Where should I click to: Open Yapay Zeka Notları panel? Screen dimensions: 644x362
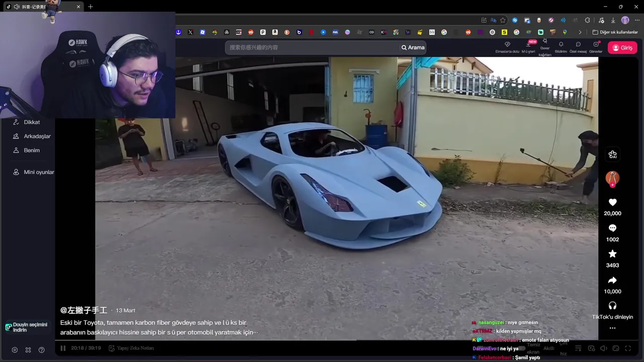(132, 348)
